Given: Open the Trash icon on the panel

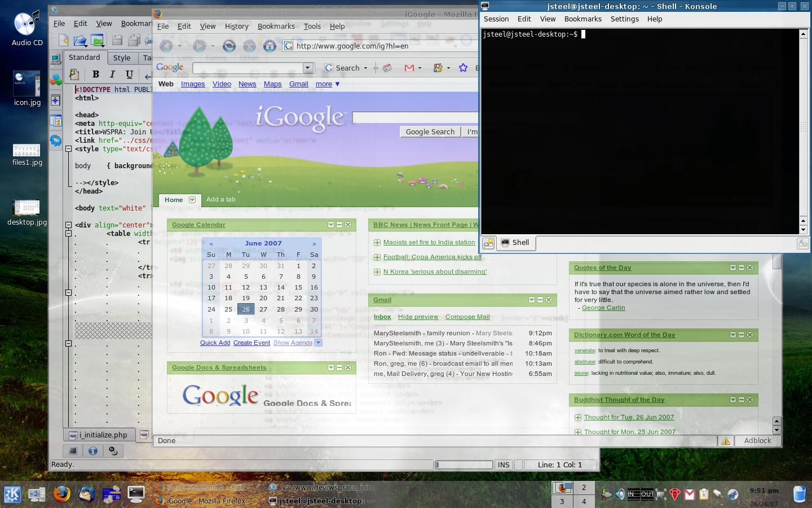Looking at the screenshot, I should (x=799, y=494).
